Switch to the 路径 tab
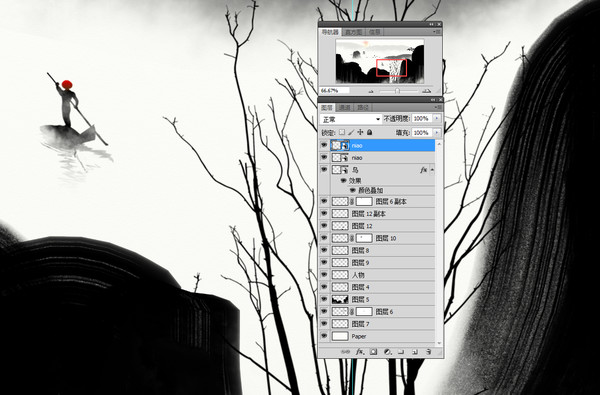 click(362, 108)
